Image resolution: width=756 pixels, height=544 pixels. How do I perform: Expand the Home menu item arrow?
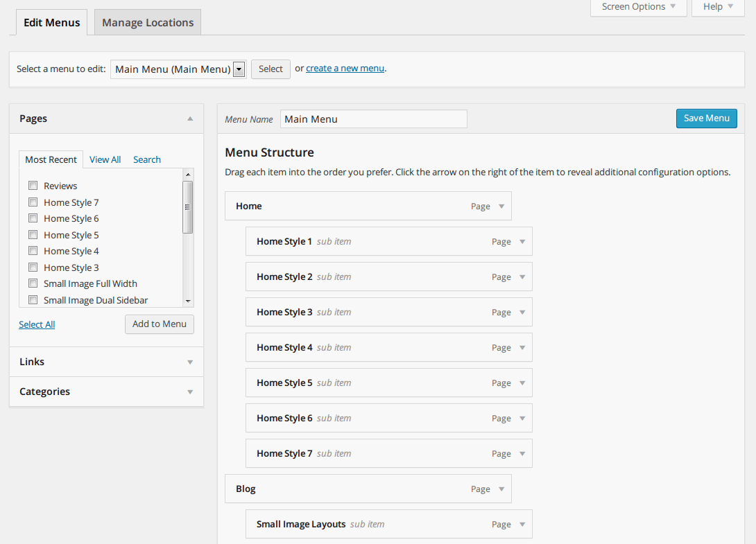click(x=501, y=207)
